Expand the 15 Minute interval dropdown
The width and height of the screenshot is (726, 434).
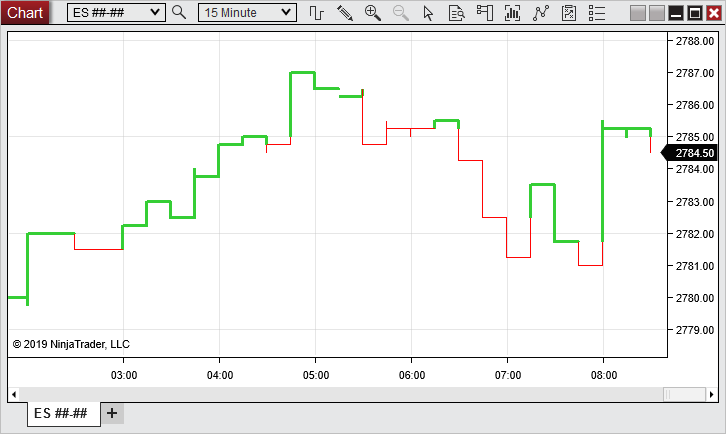point(287,13)
